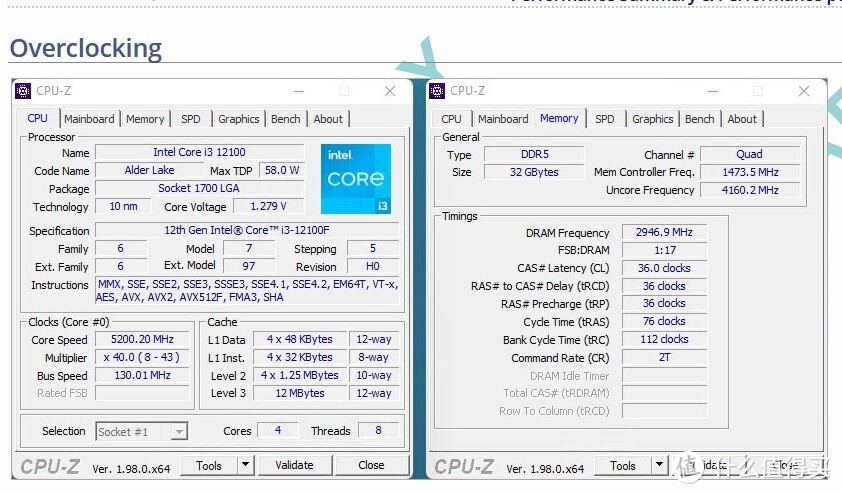Viewport: 842px width, 494px height.
Task: Click the DRAM Frequency value 2946.9 MHz
Action: [x=664, y=233]
